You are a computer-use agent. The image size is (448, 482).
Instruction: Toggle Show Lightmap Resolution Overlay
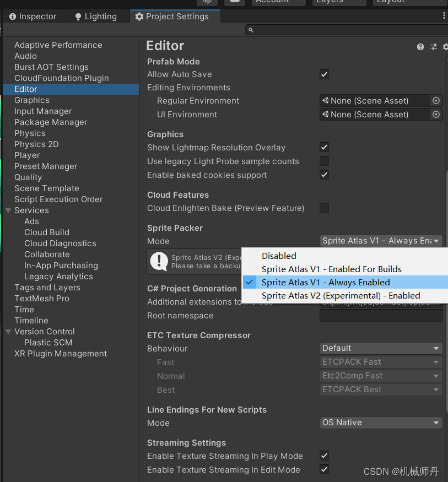pos(325,147)
